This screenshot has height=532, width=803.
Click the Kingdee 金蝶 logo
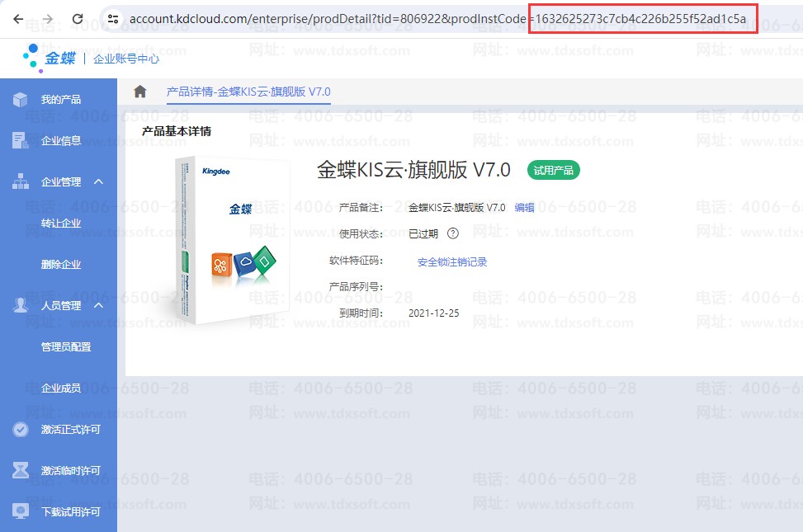50,58
